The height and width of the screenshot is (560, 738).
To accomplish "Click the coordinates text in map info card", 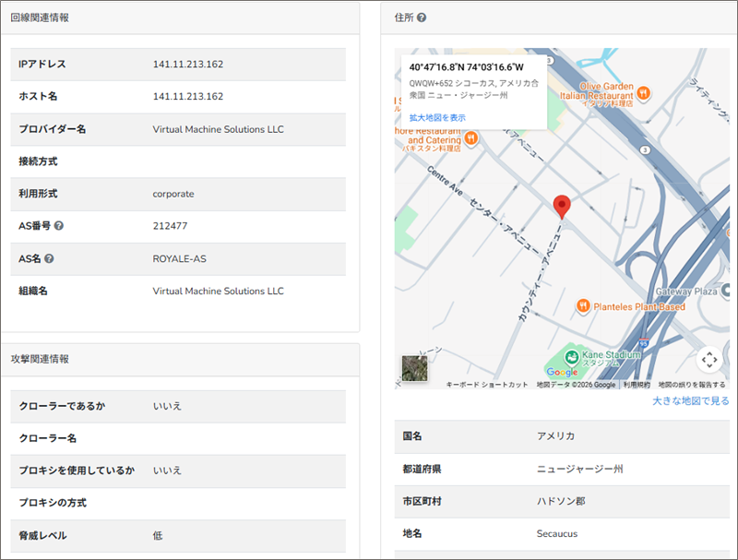I will [x=466, y=67].
